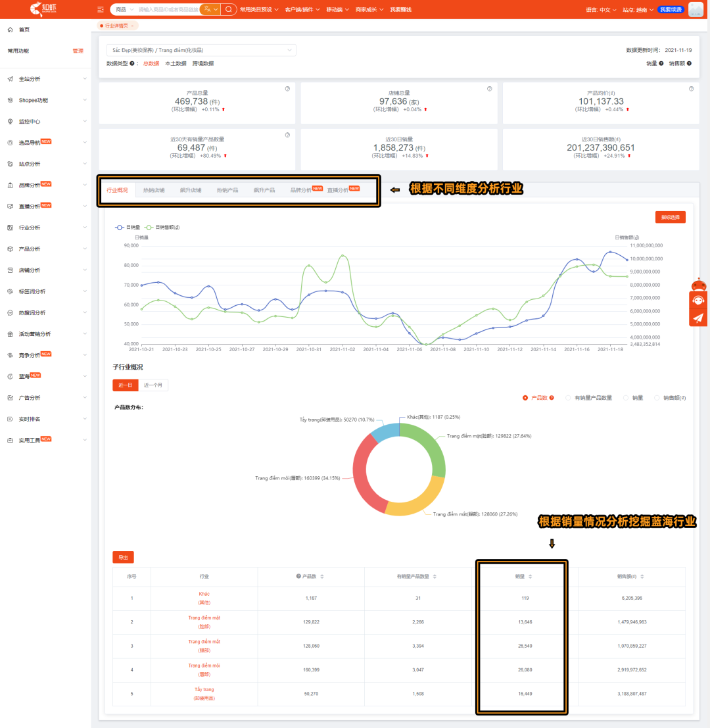The height and width of the screenshot is (728, 710).
Task: Click the 首页 home icon in sidebar
Action: coord(11,30)
